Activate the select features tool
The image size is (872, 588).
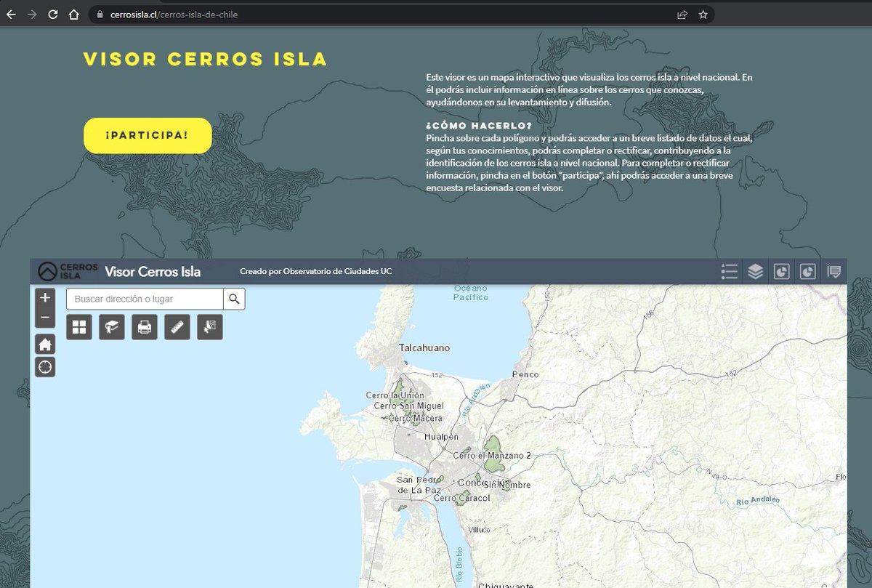209,327
